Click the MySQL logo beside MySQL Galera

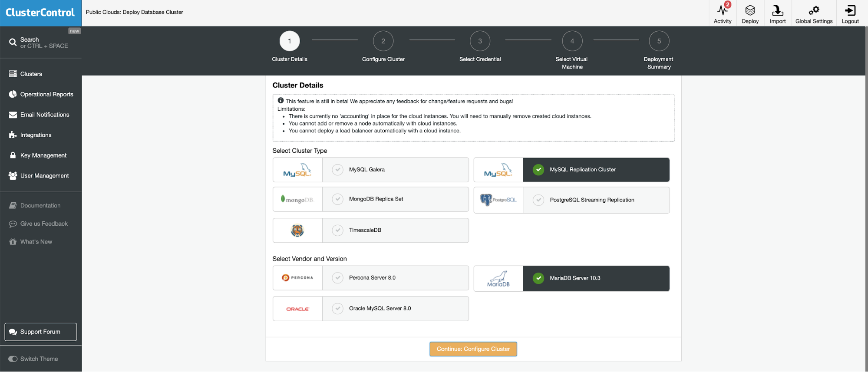(x=297, y=170)
